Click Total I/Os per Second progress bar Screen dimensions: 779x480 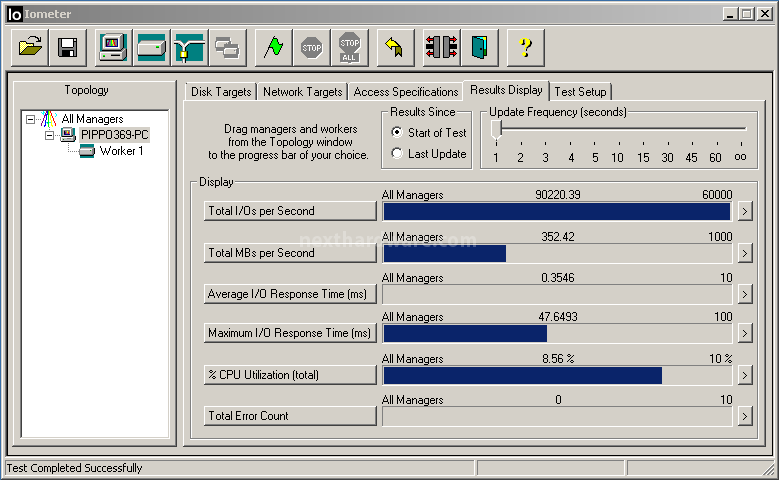click(x=557, y=211)
